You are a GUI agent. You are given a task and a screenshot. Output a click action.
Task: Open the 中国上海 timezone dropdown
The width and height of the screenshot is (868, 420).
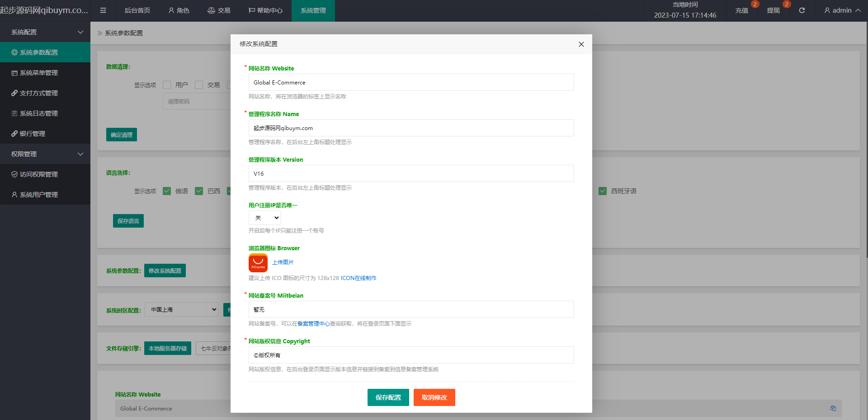coord(182,309)
